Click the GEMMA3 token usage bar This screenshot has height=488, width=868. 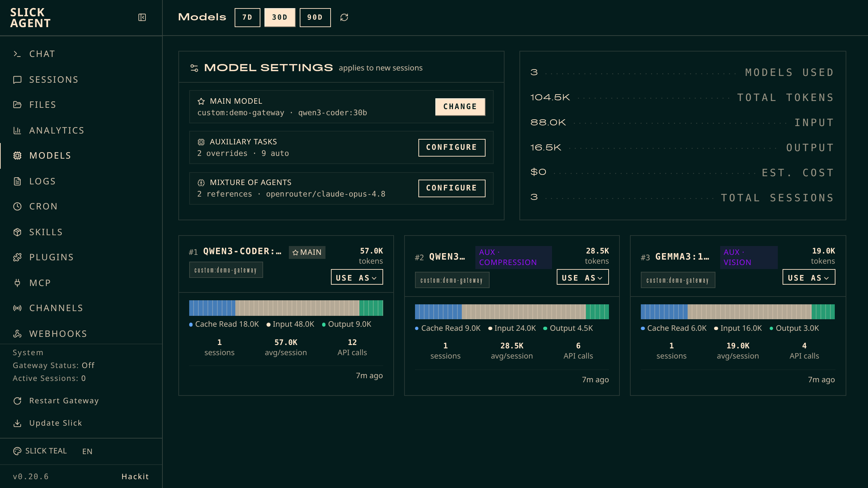(737, 312)
